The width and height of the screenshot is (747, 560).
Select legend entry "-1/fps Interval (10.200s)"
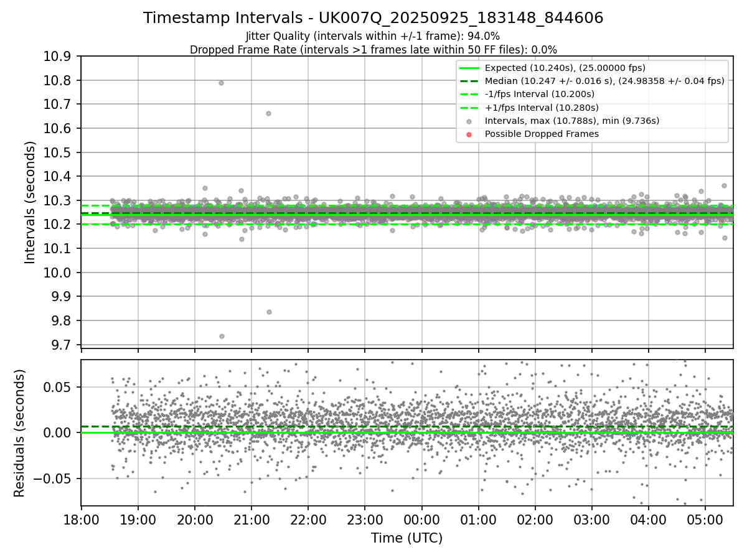(x=540, y=94)
